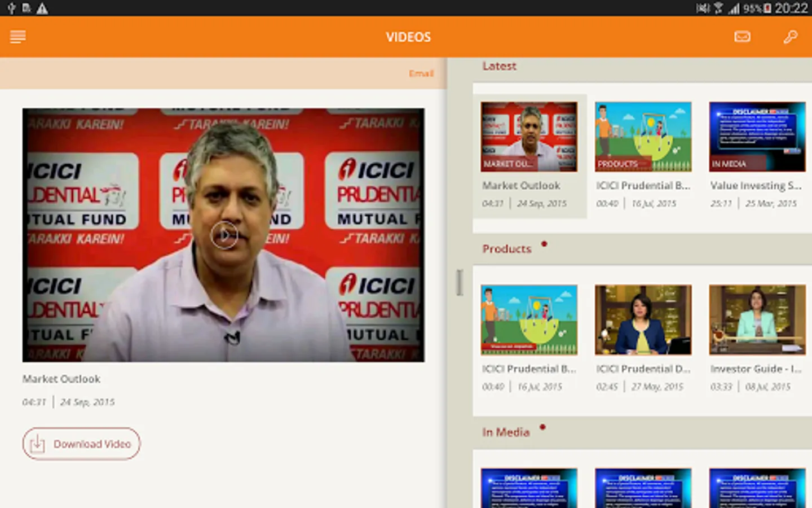Click the '24 Sep, 2015' date below main video
The width and height of the screenshot is (812, 508).
click(87, 402)
